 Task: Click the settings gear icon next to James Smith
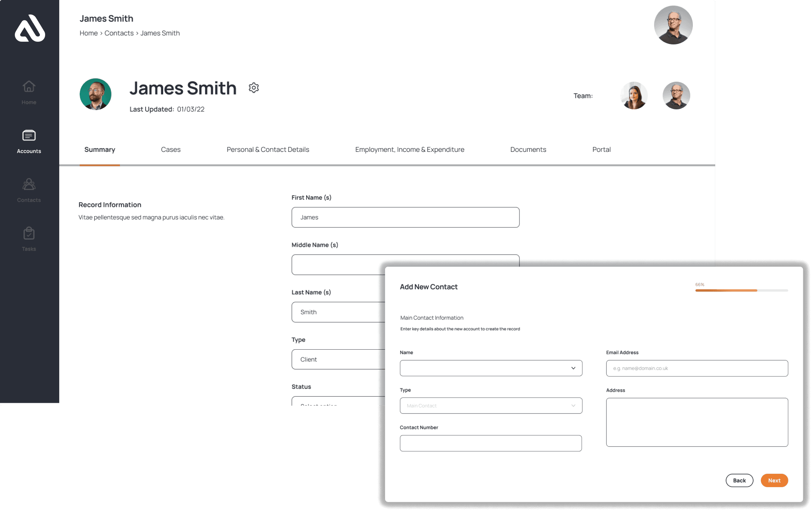pos(253,88)
